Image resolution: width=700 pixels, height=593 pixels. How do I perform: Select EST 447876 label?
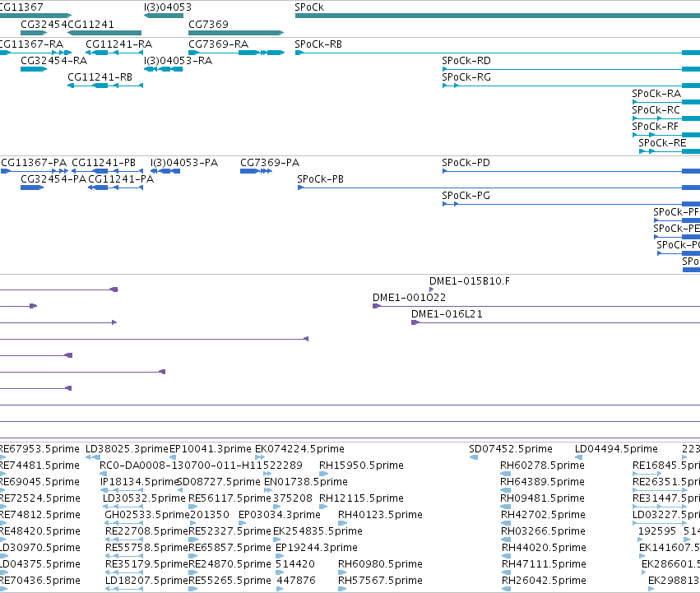pos(296,581)
